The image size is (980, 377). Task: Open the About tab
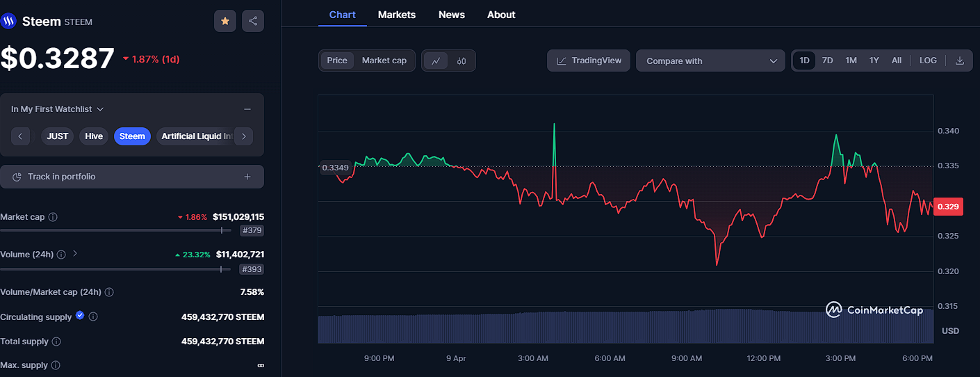click(501, 15)
